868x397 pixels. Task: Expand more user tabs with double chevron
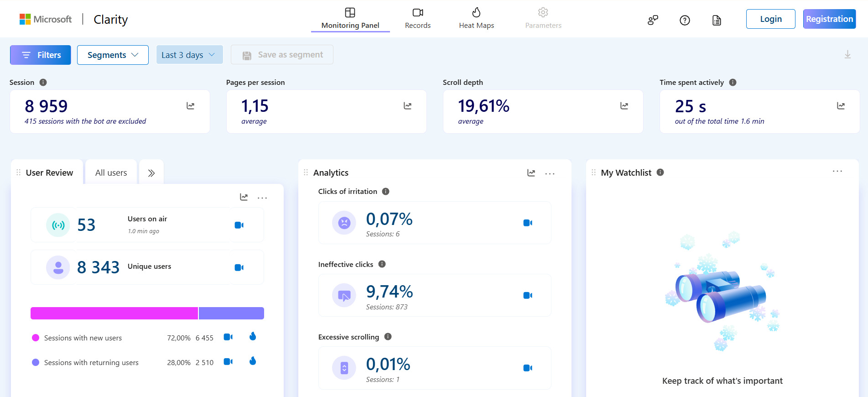coord(151,173)
